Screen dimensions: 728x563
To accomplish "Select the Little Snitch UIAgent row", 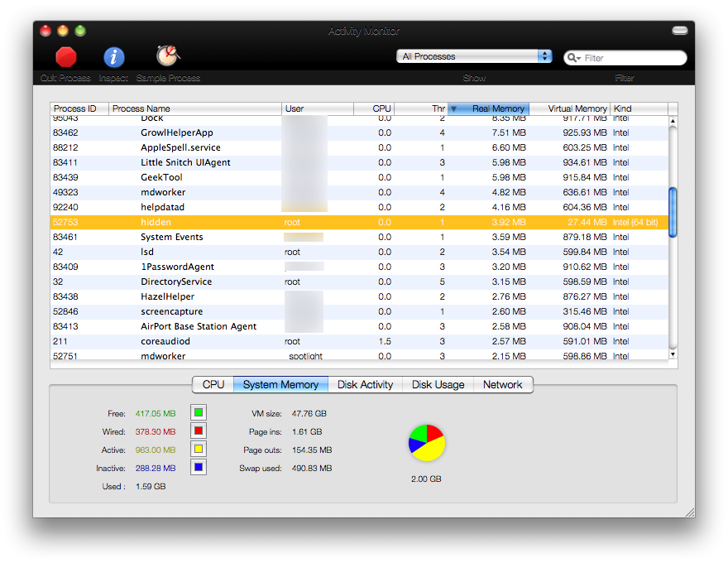I will (359, 162).
